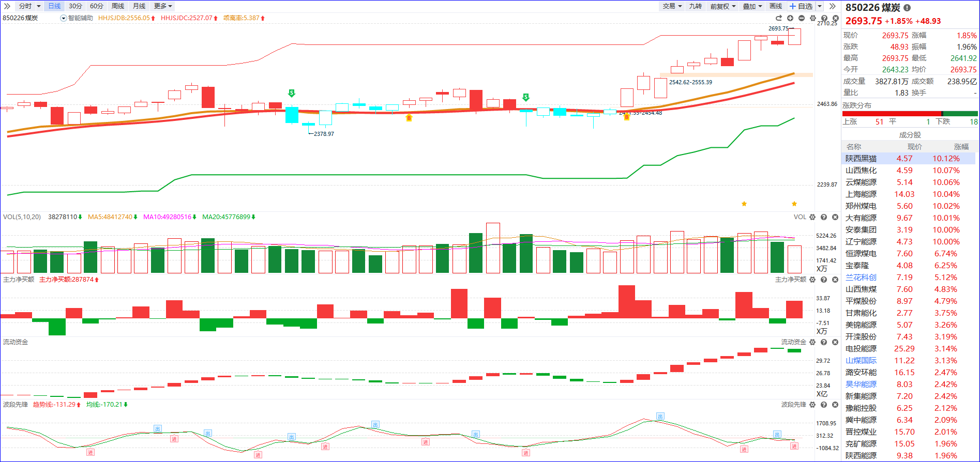Expand left panel with double-chevron icon
980x462 pixels.
(x=7, y=6)
